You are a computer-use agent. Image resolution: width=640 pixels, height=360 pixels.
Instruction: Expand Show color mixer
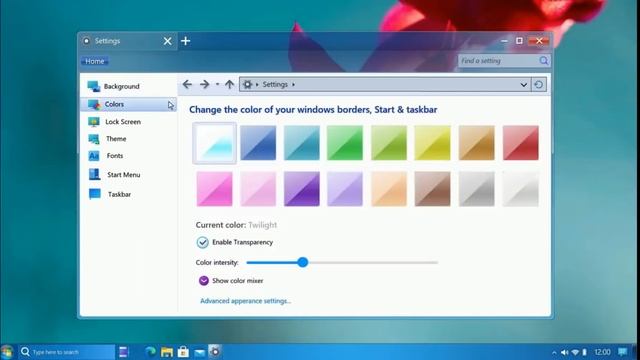pyautogui.click(x=203, y=280)
